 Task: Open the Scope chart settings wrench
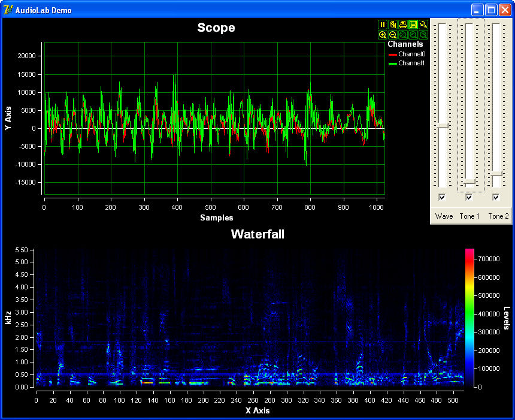pos(423,25)
